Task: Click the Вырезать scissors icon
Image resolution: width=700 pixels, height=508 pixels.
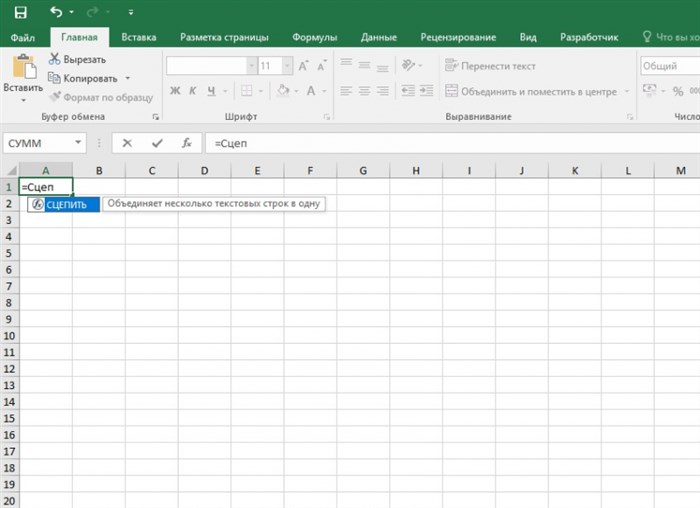Action: coord(54,59)
